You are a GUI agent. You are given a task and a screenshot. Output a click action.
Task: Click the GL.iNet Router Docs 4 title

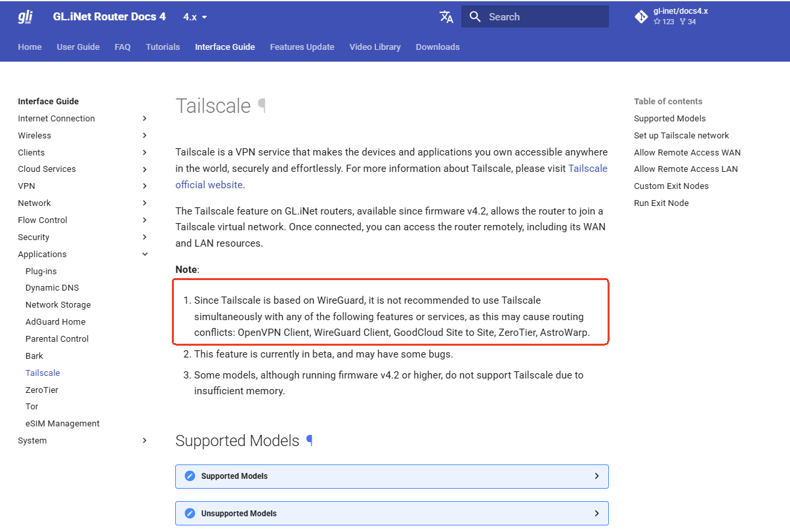[110, 17]
